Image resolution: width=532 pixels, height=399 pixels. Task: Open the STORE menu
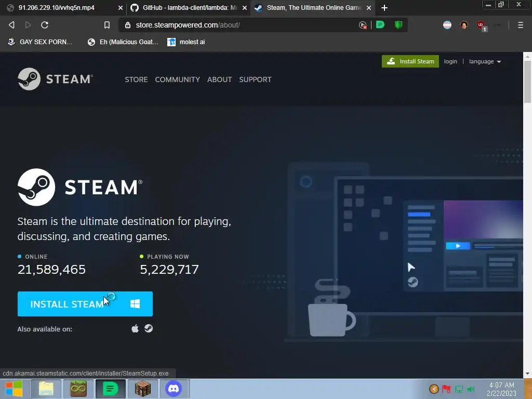tap(136, 79)
